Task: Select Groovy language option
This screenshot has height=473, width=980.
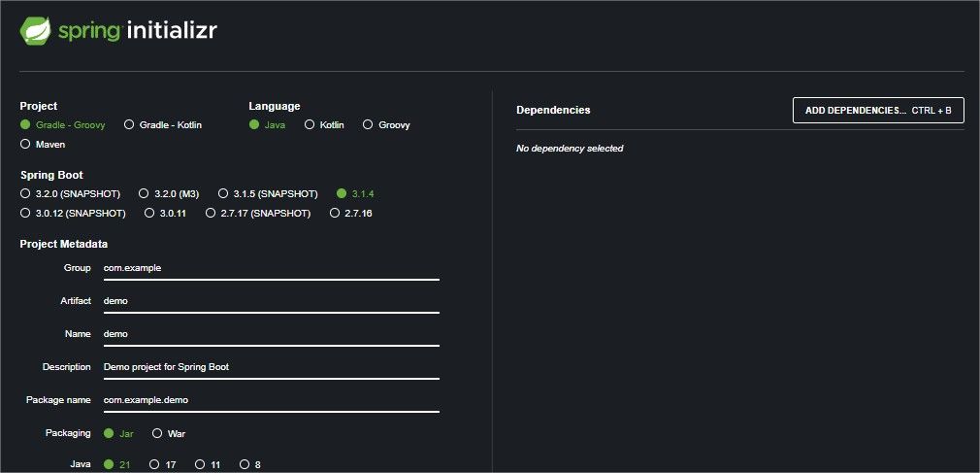Action: click(386, 124)
